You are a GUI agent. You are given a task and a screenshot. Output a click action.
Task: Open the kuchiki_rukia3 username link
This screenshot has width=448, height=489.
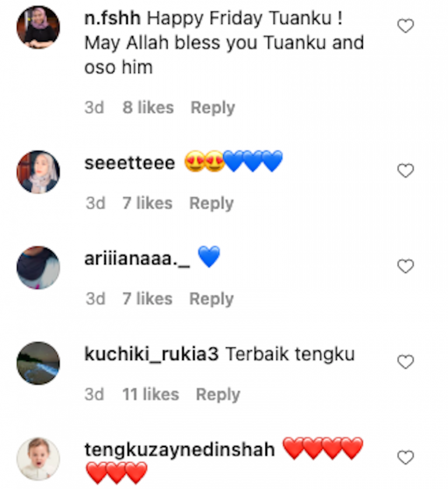(152, 354)
